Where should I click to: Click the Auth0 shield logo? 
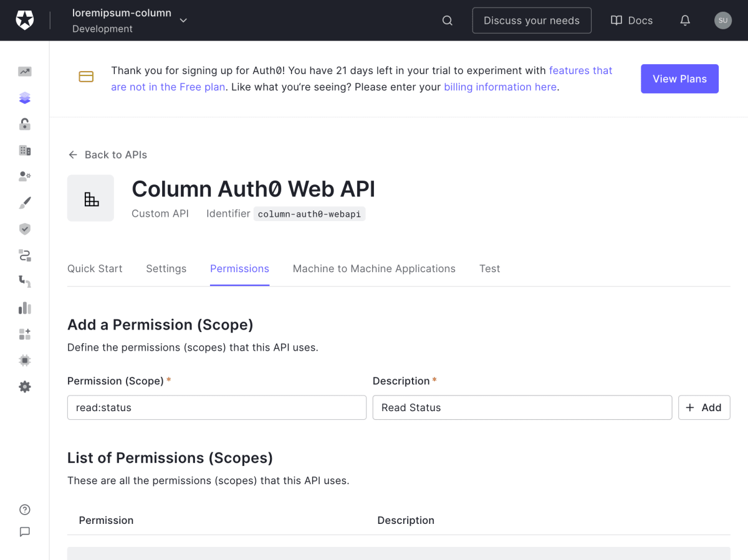25,21
